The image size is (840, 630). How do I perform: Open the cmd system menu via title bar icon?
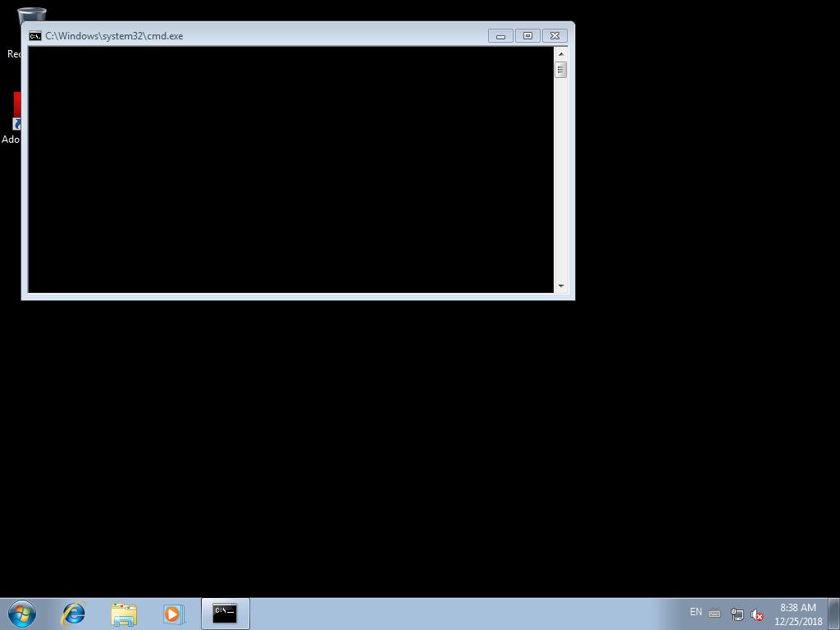coord(34,35)
